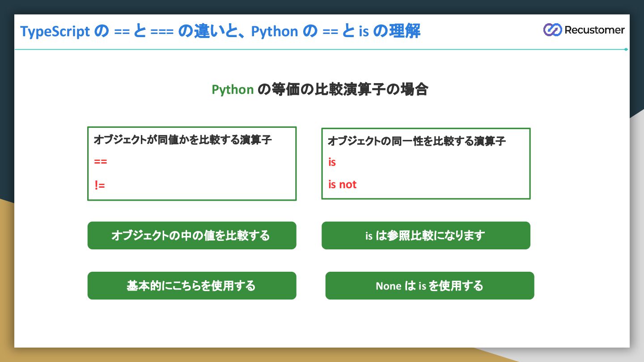The image size is (644, 362).
Task: Click the Recustomer brand name text
Action: (594, 30)
